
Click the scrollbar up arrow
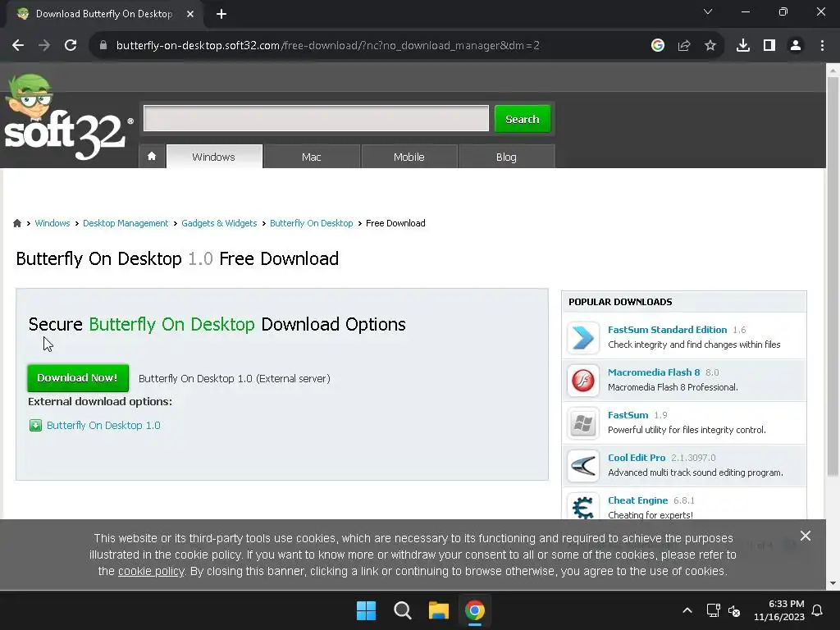[x=833, y=70]
